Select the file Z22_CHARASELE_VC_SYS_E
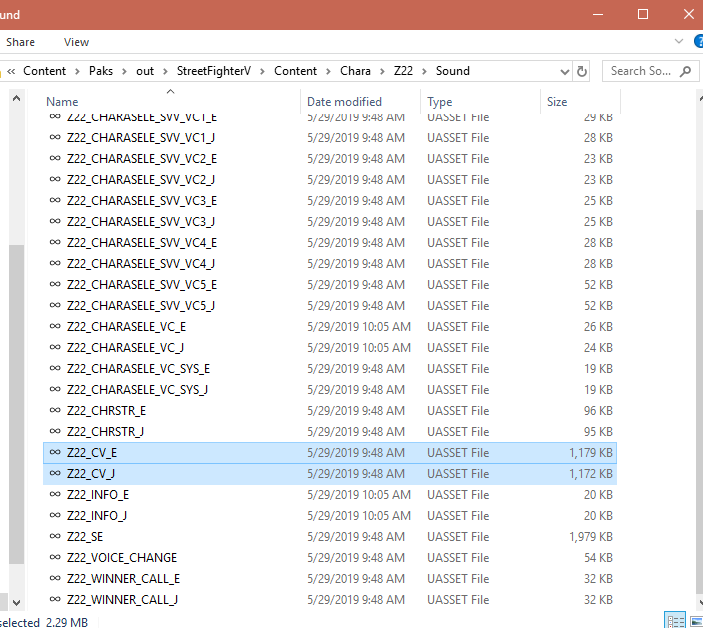Image resolution: width=703 pixels, height=628 pixels. (330, 368)
